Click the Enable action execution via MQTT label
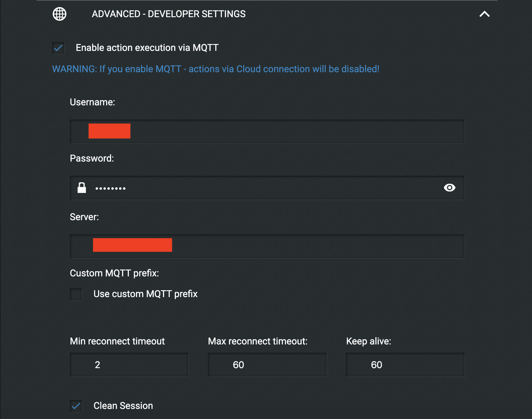 pyautogui.click(x=147, y=48)
